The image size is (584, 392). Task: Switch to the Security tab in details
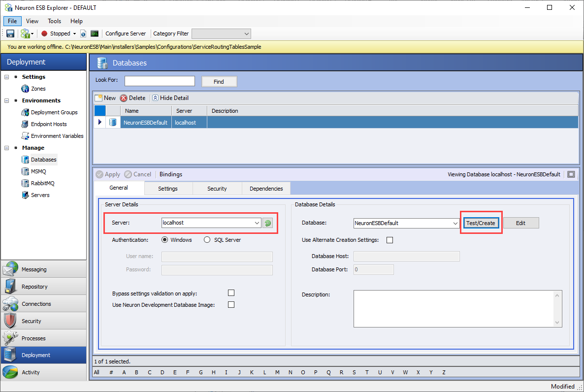(217, 189)
